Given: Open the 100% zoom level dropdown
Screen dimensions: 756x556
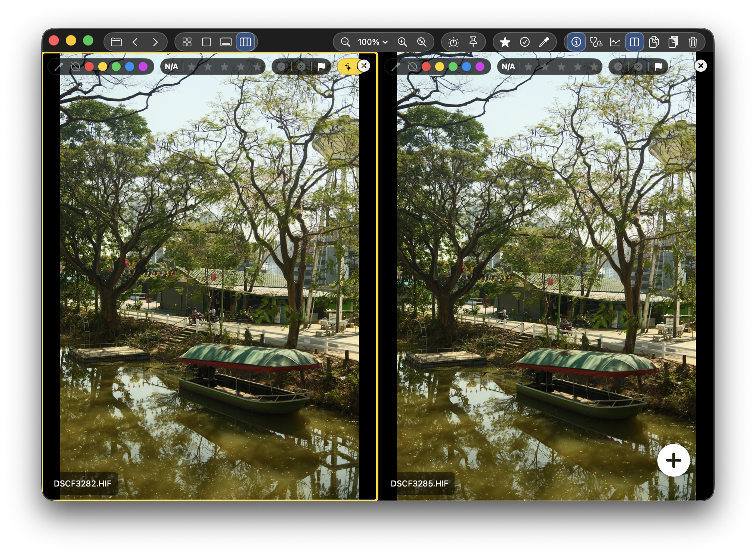Looking at the screenshot, I should pyautogui.click(x=371, y=42).
